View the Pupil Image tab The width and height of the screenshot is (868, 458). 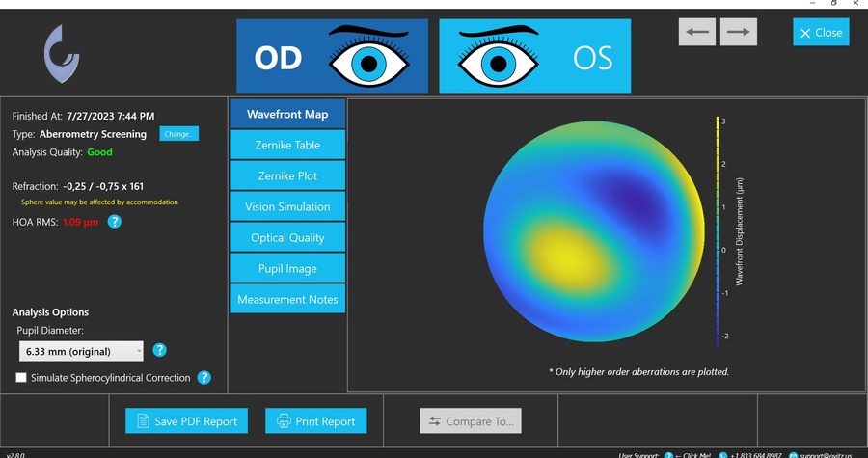pos(287,268)
